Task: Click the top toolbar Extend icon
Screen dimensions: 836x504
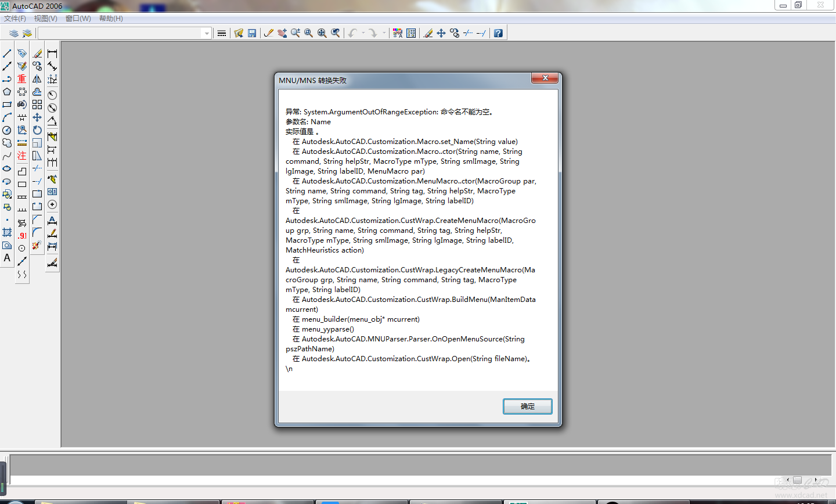Action: pos(481,33)
